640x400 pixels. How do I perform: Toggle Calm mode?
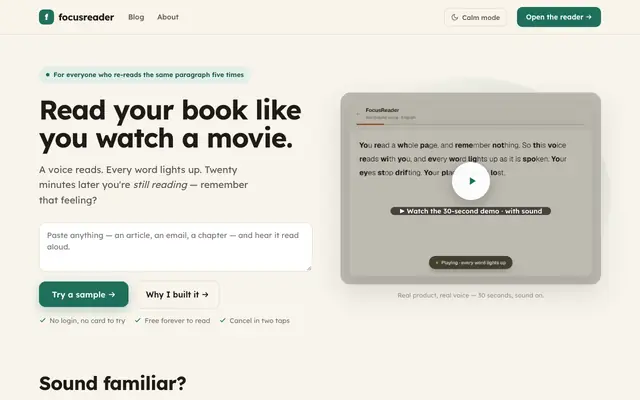click(x=475, y=18)
